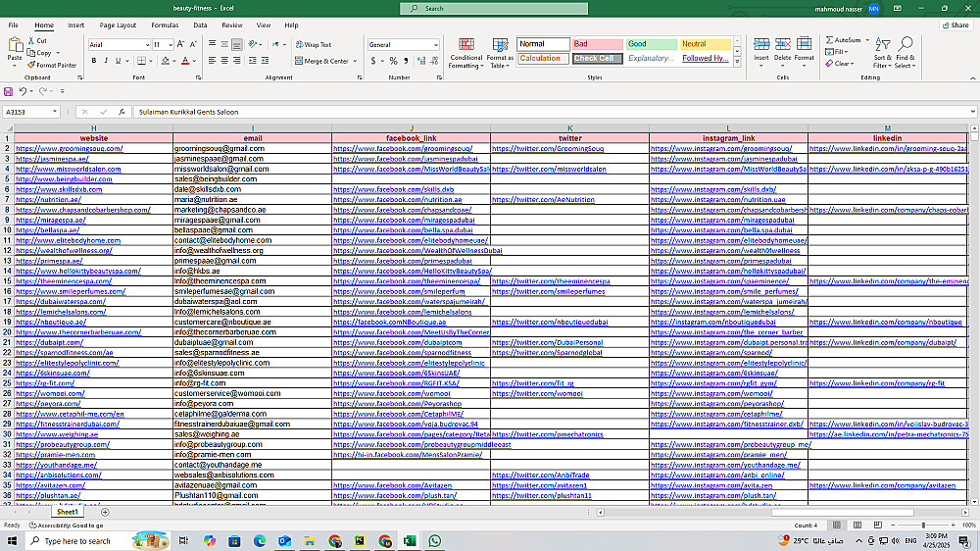Select the Format Painter tool

point(51,65)
